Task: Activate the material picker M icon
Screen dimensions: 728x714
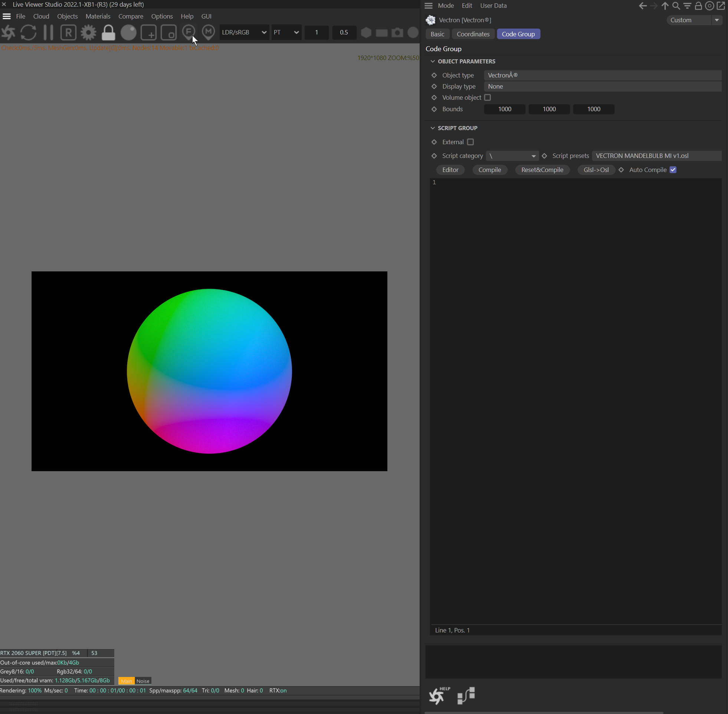Action: point(208,32)
